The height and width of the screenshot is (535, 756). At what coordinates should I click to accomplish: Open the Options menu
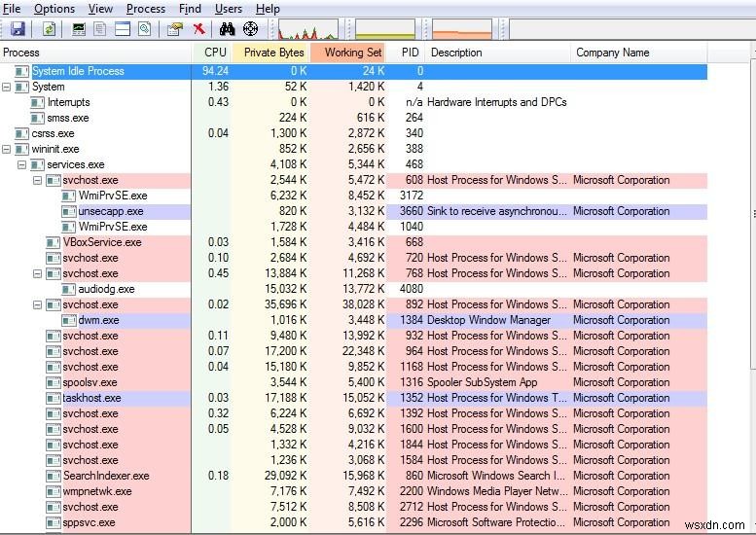pos(54,9)
